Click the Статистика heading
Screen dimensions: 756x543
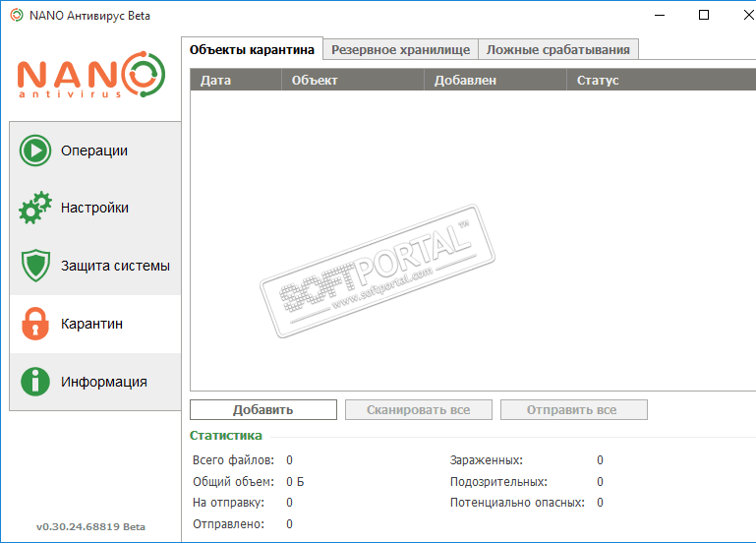(226, 436)
